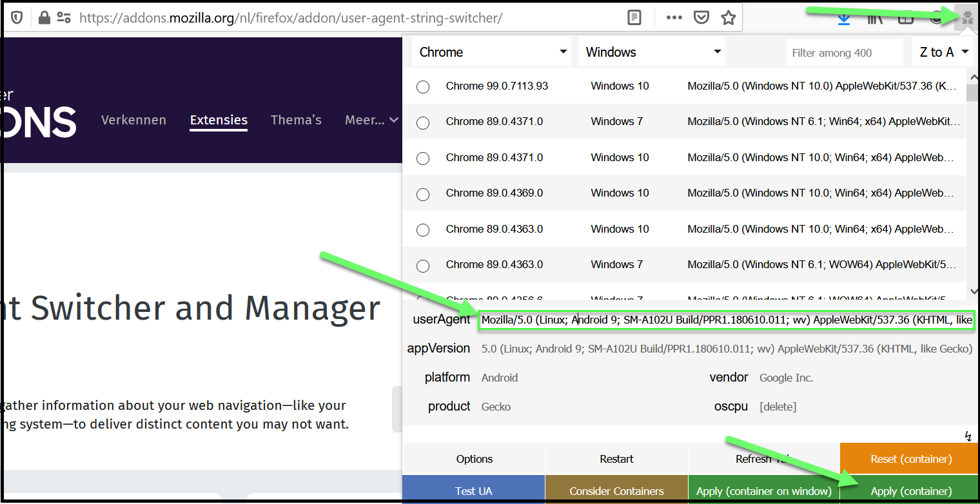Click the Filter among 400 input field
Image resolution: width=980 pixels, height=504 pixels.
pos(844,53)
